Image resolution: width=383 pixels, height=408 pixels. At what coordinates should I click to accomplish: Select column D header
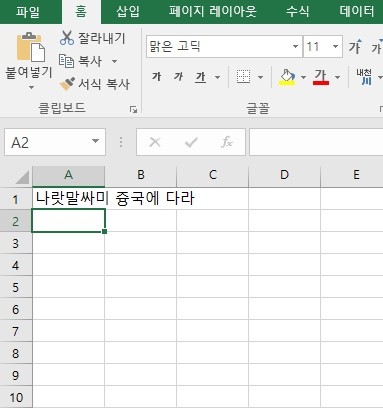coord(285,175)
